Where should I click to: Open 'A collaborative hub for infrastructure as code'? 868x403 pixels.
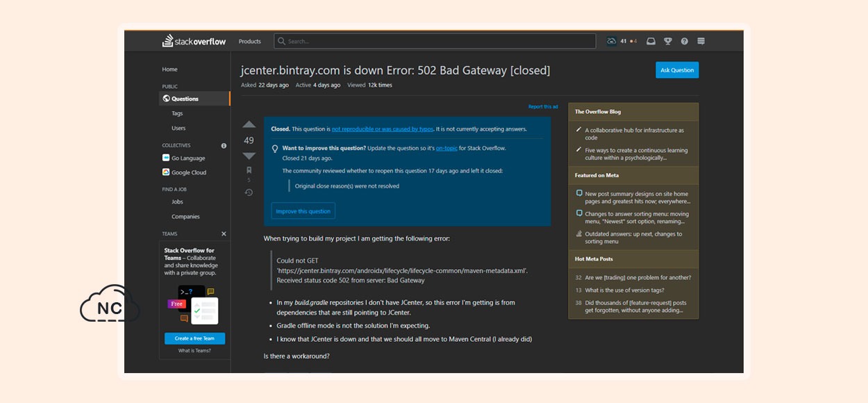tap(634, 133)
